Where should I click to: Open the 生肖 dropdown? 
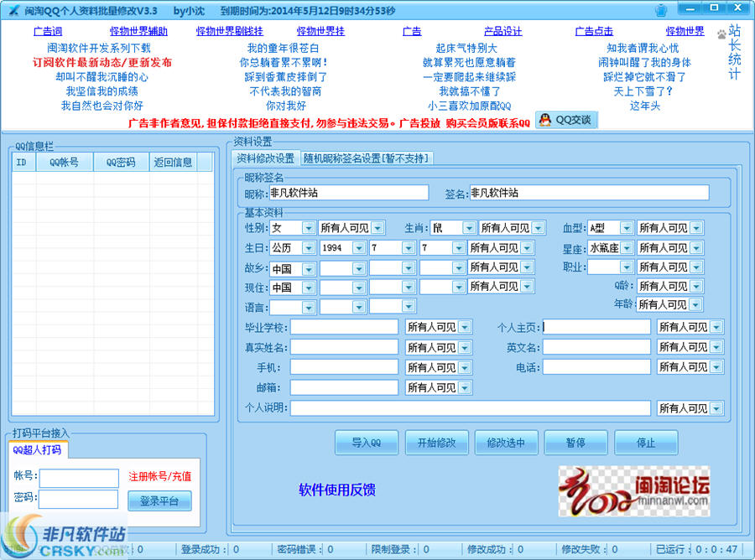point(453,227)
